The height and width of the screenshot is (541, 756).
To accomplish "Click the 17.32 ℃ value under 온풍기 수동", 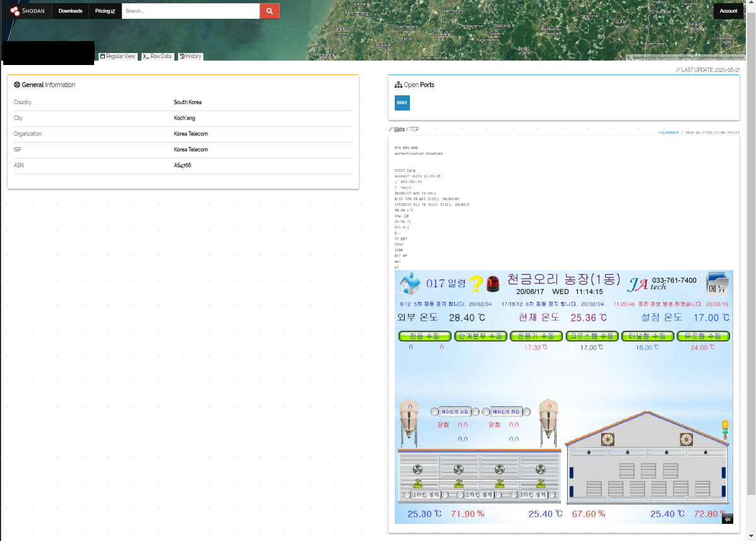I will click(x=536, y=347).
